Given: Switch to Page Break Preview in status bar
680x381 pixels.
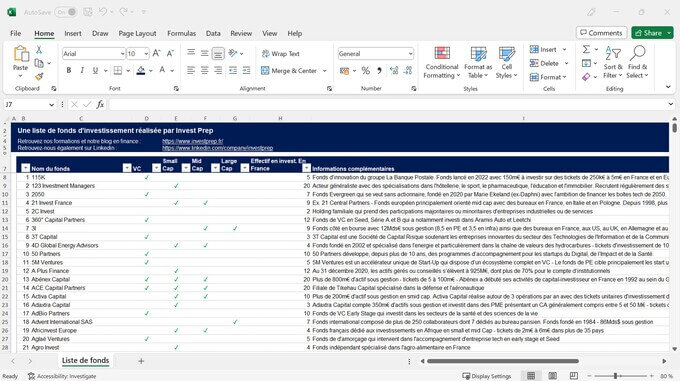Looking at the screenshot, I should click(573, 376).
